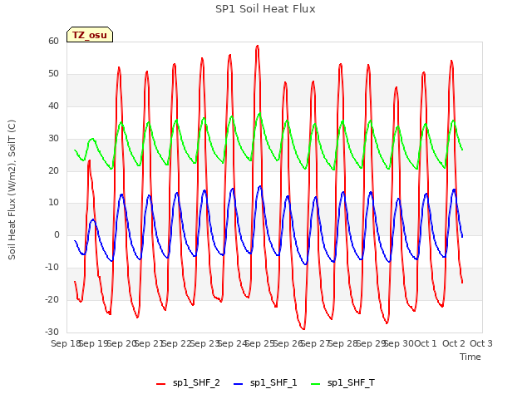The width and height of the screenshot is (532, 399).
Task: Click the Oct 3 x-axis tick label
Action: click(x=481, y=343)
